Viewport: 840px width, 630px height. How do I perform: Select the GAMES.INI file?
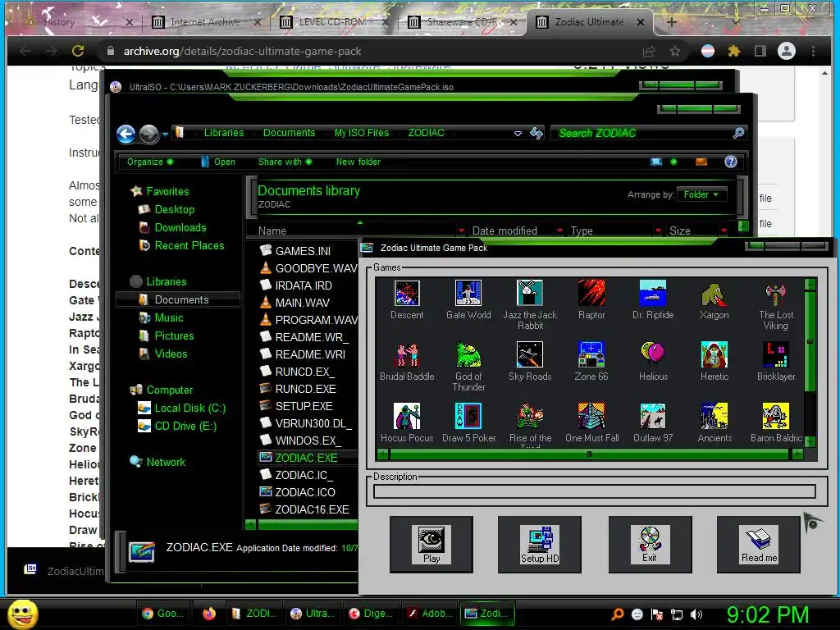[x=303, y=251]
